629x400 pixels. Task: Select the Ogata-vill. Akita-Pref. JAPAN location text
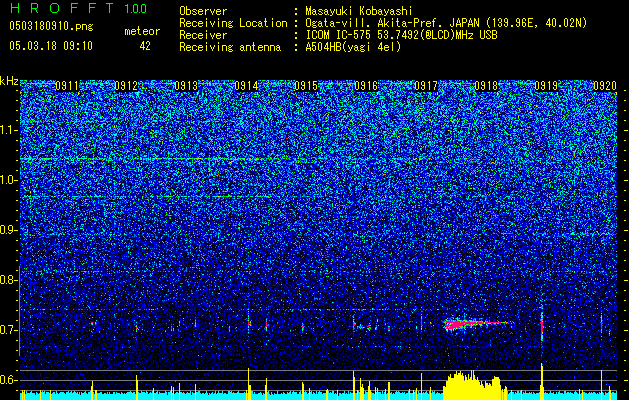(x=446, y=23)
